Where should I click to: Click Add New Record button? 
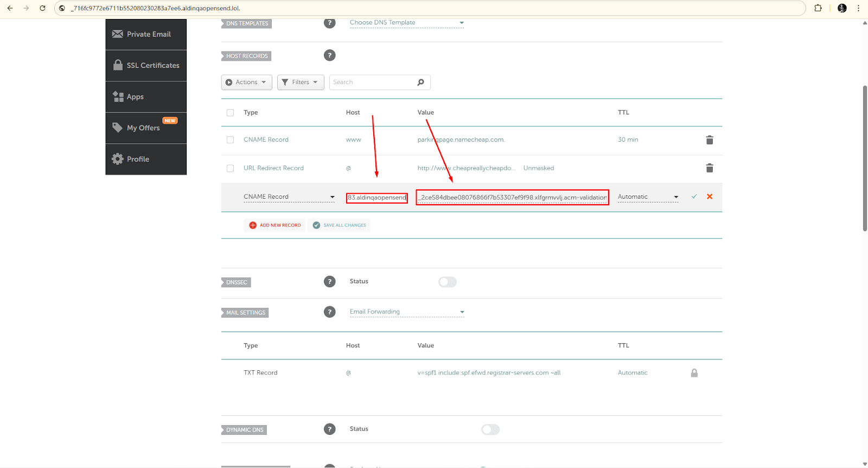(x=275, y=225)
